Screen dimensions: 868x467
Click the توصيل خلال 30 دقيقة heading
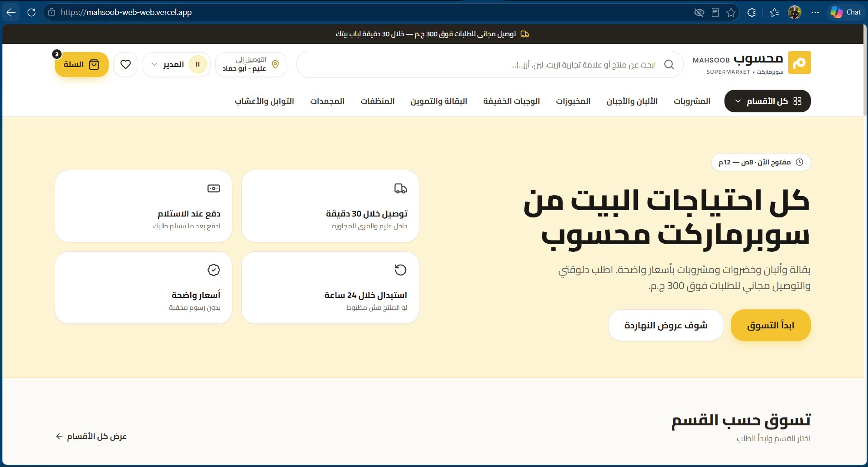(367, 214)
